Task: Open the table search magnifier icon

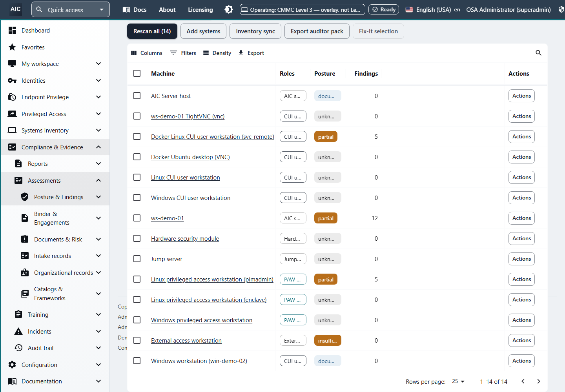Action: coord(538,53)
